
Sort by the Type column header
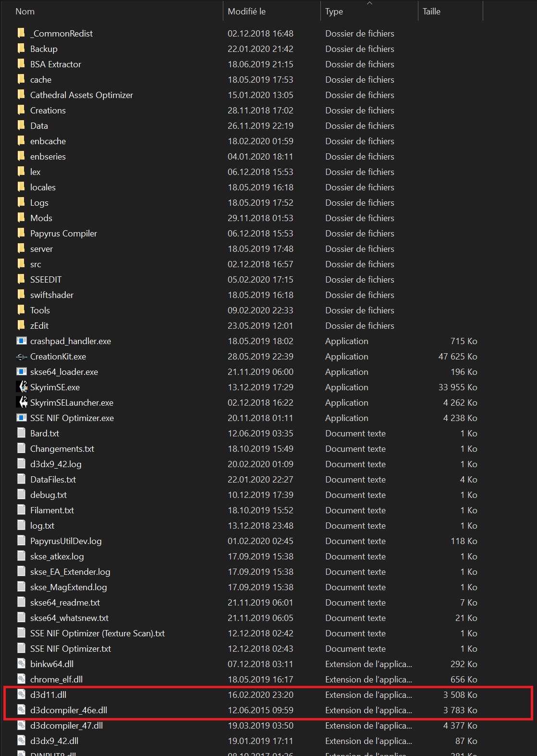tap(334, 12)
